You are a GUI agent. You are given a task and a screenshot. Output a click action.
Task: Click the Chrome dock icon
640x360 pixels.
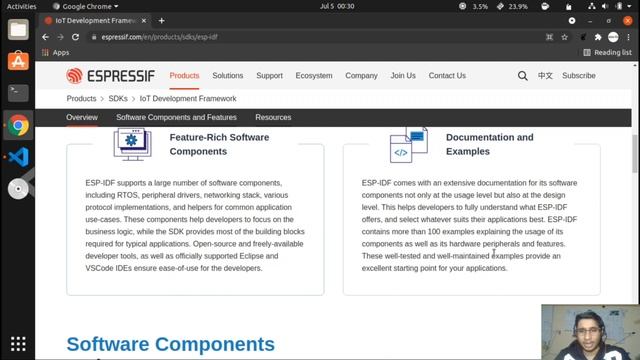click(x=18, y=125)
